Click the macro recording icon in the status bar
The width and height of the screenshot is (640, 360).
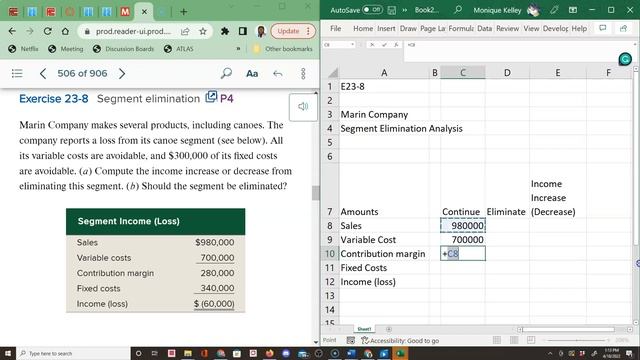pyautogui.click(x=350, y=340)
